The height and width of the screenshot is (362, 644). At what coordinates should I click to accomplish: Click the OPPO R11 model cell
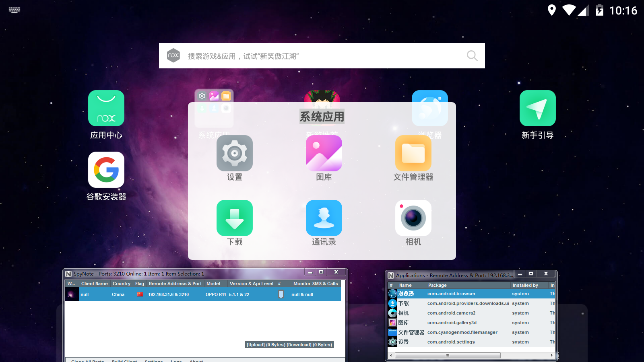click(216, 294)
